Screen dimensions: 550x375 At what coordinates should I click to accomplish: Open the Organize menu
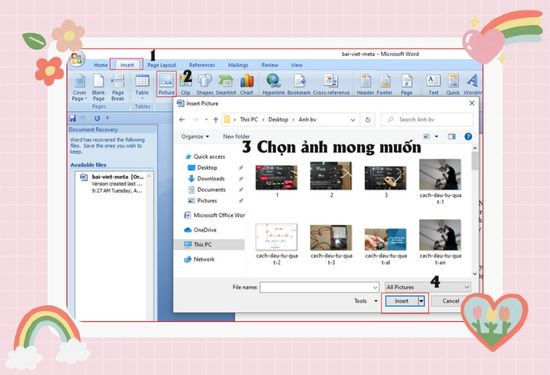[195, 136]
